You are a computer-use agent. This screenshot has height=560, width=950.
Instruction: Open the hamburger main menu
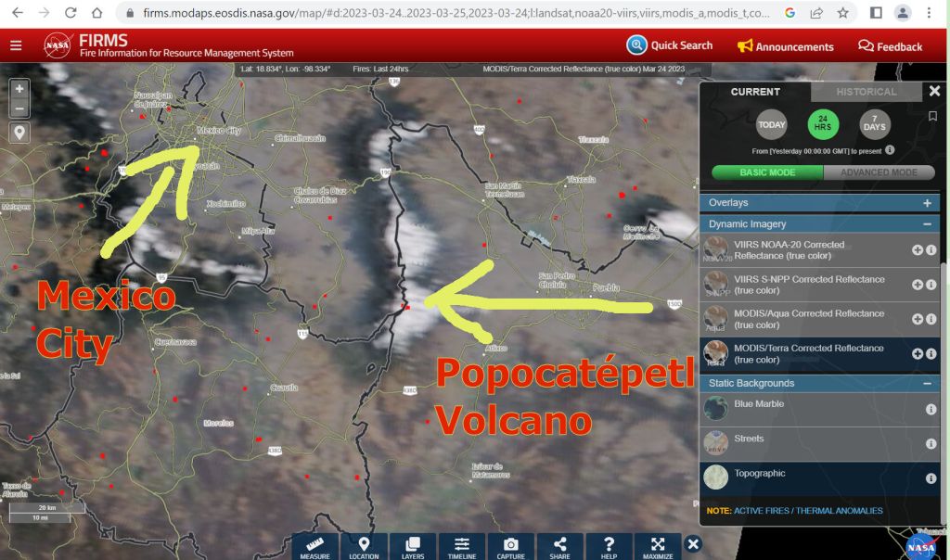click(16, 45)
